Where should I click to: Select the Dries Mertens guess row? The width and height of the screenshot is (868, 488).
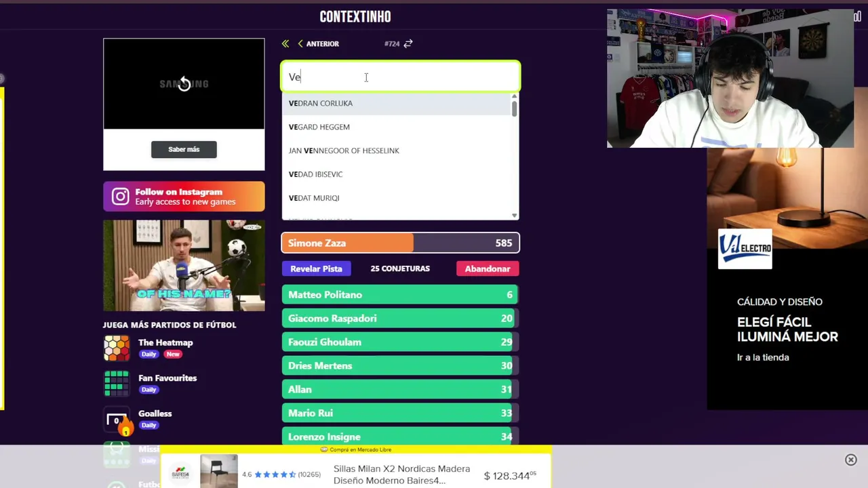click(401, 366)
